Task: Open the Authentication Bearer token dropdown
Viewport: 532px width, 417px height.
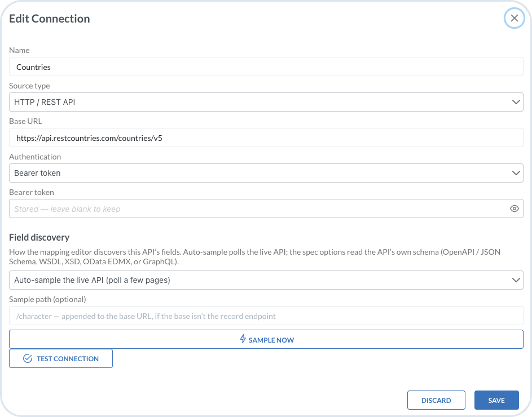Action: [266, 173]
